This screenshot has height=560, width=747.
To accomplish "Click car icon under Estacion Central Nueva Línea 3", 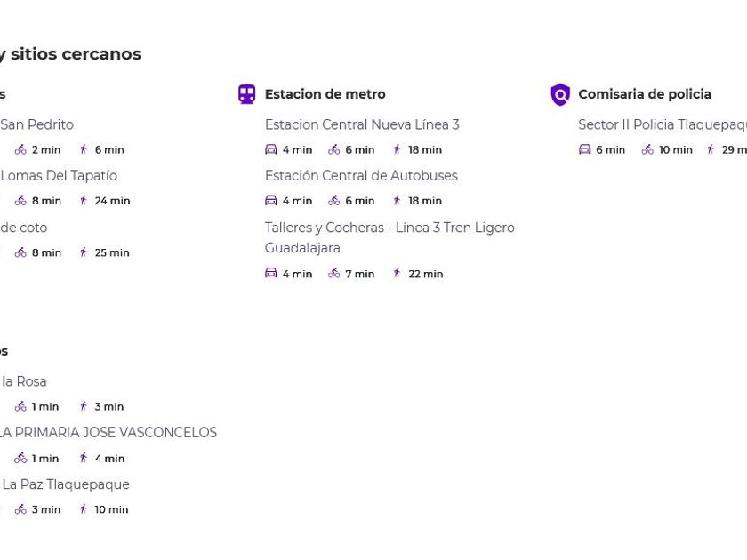I will [x=271, y=149].
